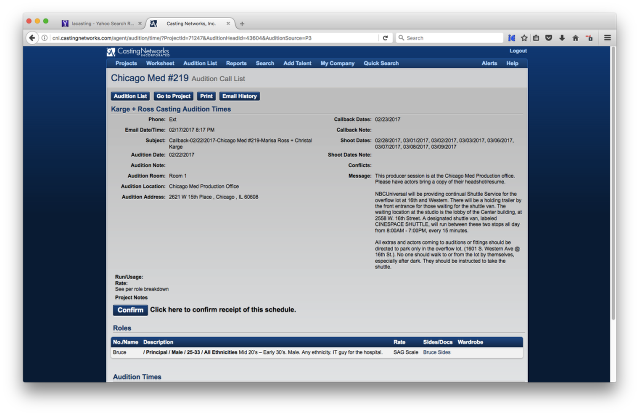Image resolution: width=640 pixels, height=416 pixels.
Task: Select the Casting Networks, Inc. tab
Action: (x=191, y=24)
